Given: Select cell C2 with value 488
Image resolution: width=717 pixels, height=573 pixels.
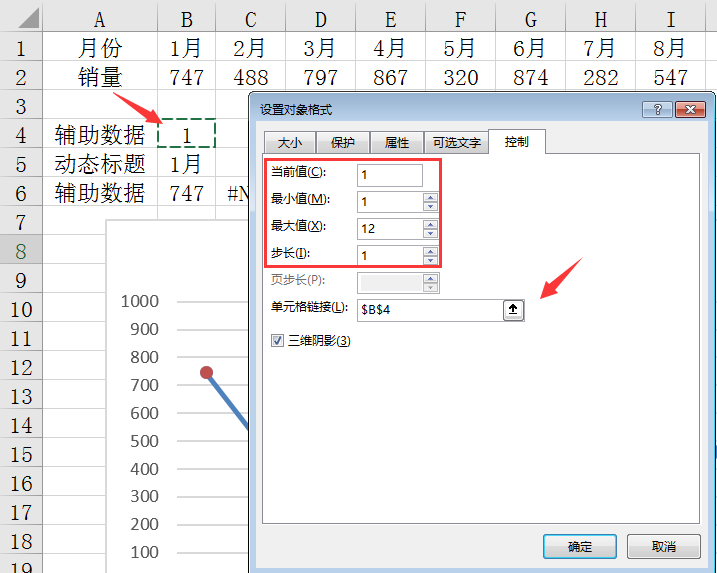Looking at the screenshot, I should point(251,76).
